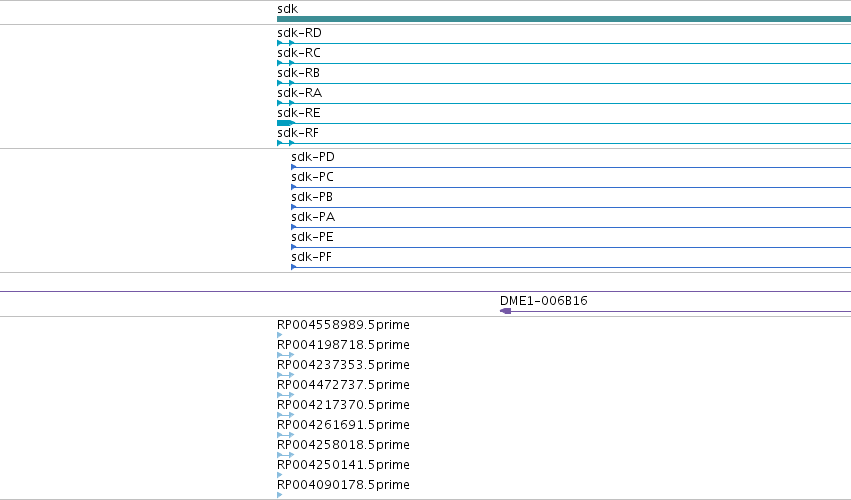Click the arrow glyph under RP004090178.5prime
Screen dimensions: 851x500
(280, 495)
